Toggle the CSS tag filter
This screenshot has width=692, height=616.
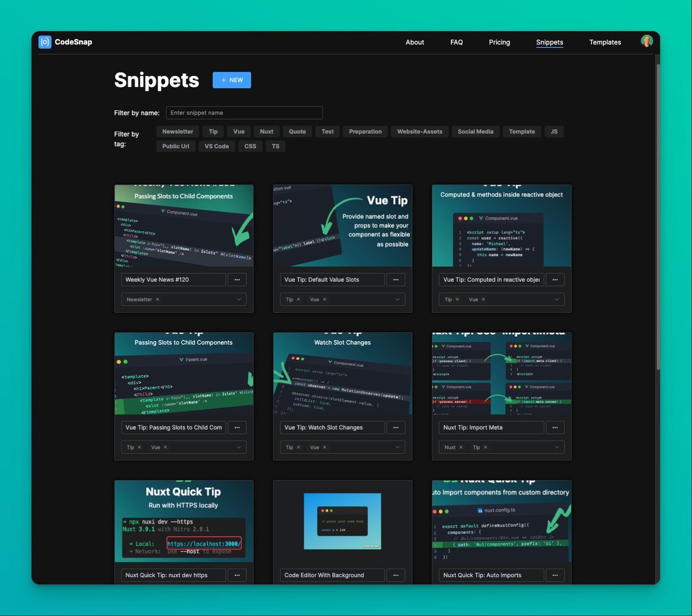(x=250, y=146)
